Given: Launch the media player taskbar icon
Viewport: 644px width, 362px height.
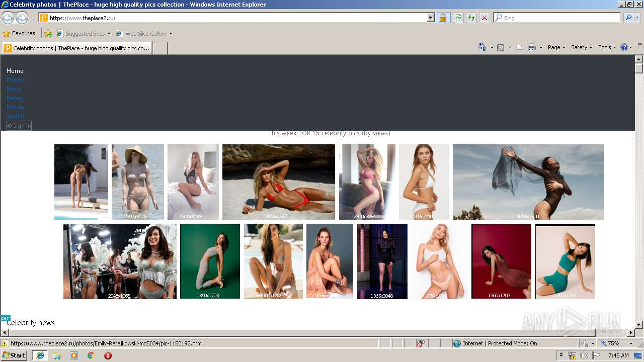Looking at the screenshot, I should (x=74, y=355).
